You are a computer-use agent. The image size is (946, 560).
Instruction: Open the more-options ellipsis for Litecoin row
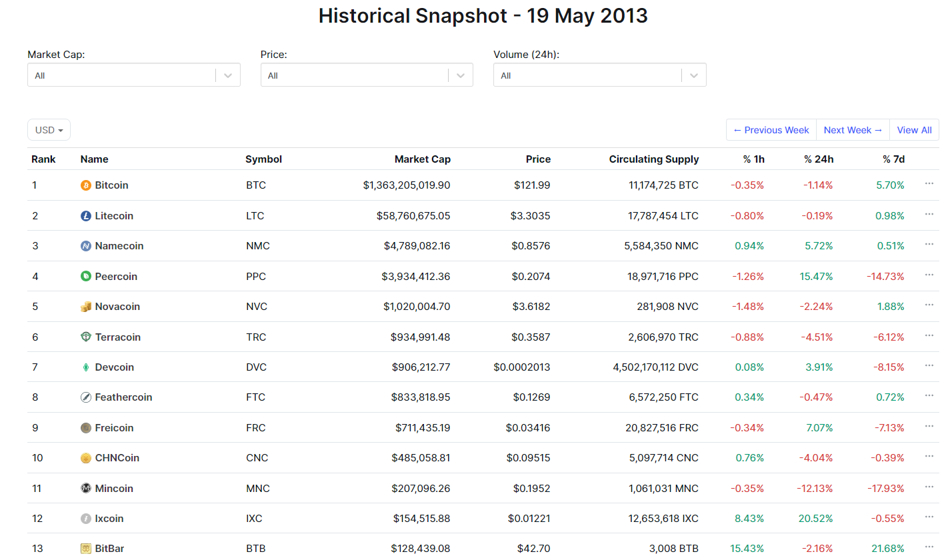click(929, 214)
